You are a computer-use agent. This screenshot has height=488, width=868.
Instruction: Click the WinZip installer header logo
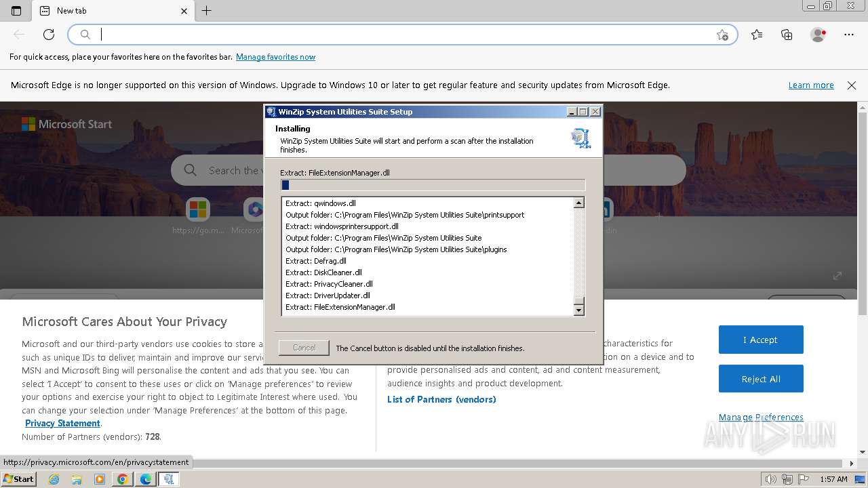(x=581, y=138)
